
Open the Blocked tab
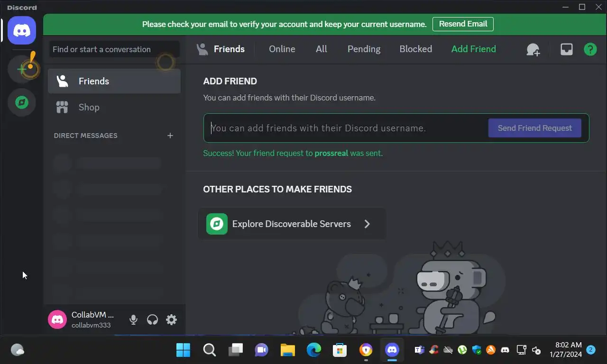click(416, 49)
